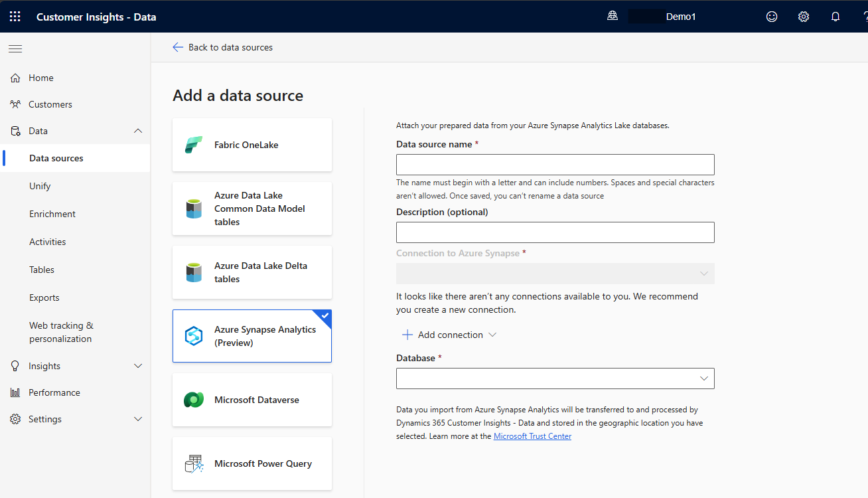Choose Azure Data Lake Delta tables card
868x498 pixels.
pos(252,272)
